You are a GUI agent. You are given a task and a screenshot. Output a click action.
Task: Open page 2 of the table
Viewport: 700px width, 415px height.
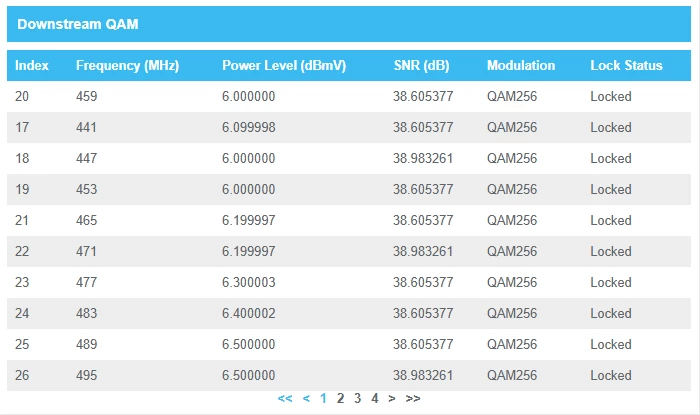[x=340, y=398]
